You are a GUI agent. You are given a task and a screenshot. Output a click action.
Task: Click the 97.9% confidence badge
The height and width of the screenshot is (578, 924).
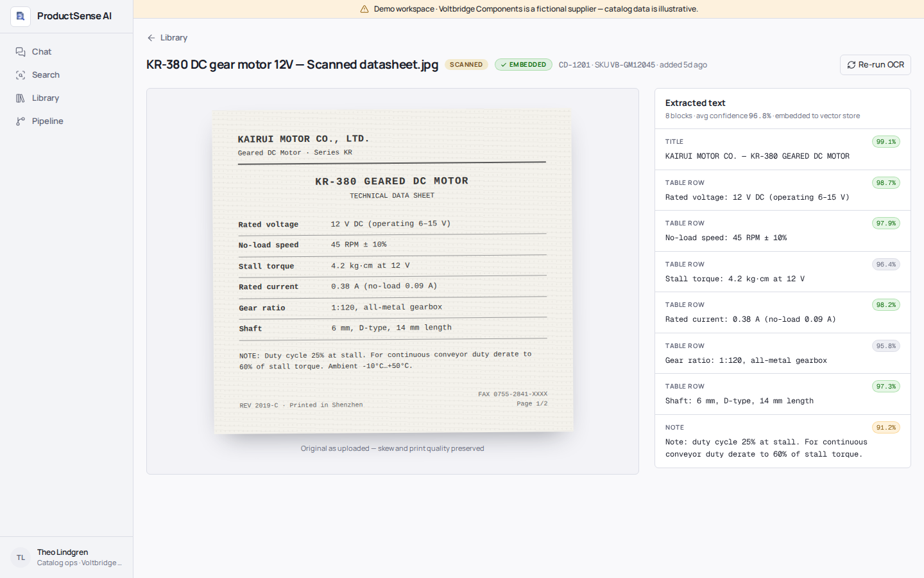coord(886,223)
